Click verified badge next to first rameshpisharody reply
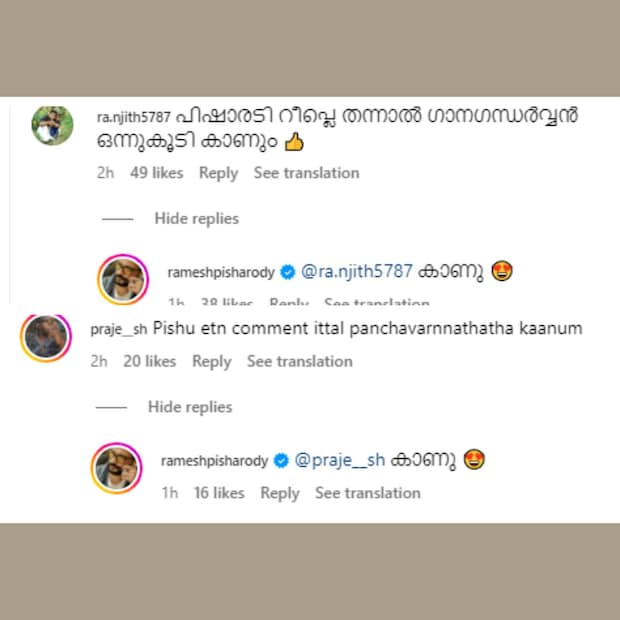 coord(287,272)
